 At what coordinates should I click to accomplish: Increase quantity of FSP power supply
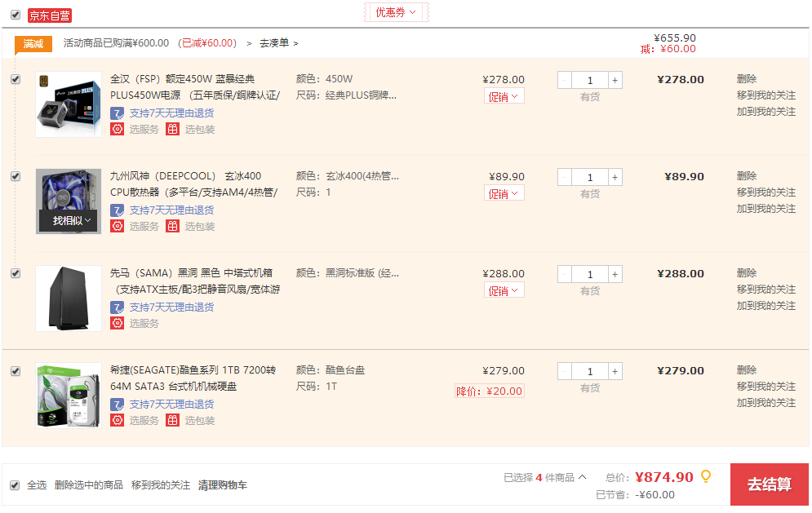[x=615, y=80]
